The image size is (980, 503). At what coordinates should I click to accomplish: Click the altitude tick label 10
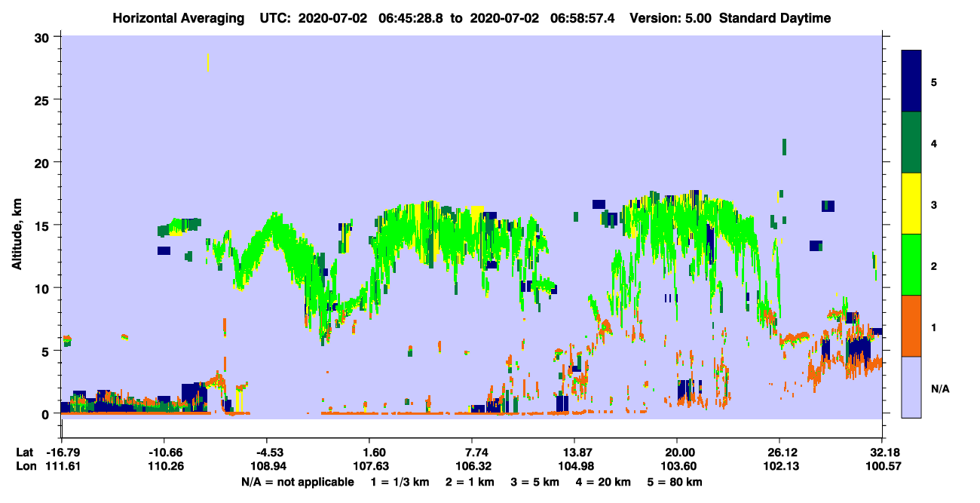point(44,288)
